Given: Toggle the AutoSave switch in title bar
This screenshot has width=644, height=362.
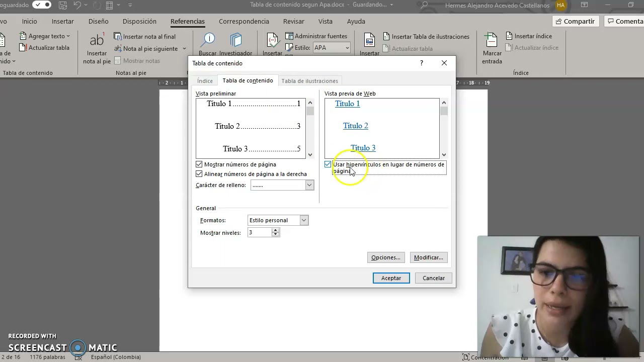Looking at the screenshot, I should (42, 5).
